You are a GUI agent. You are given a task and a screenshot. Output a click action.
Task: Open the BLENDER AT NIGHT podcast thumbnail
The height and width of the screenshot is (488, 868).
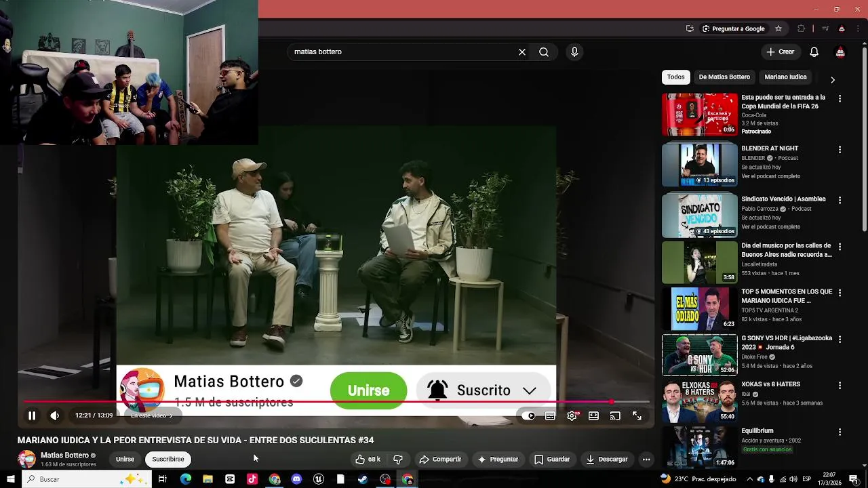tap(699, 165)
